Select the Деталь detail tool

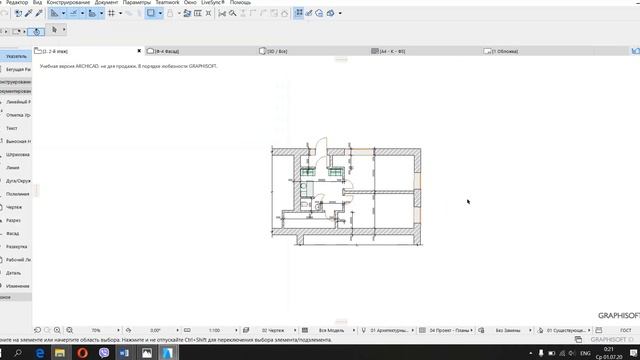tap(13, 273)
